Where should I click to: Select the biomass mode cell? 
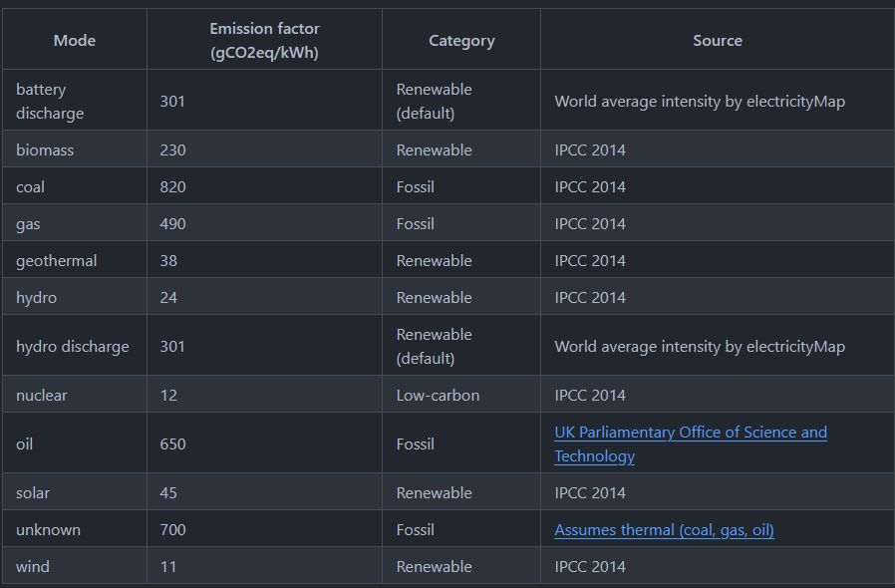click(x=42, y=149)
